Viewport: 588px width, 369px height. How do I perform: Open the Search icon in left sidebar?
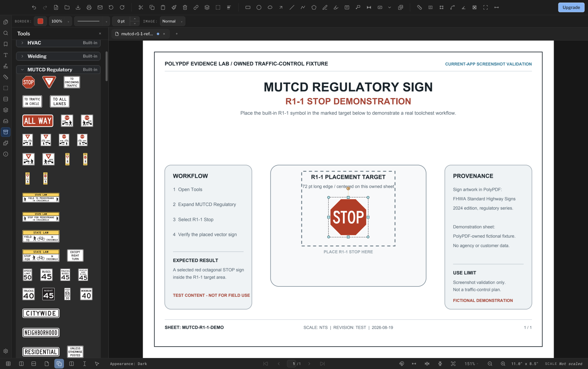tap(6, 33)
